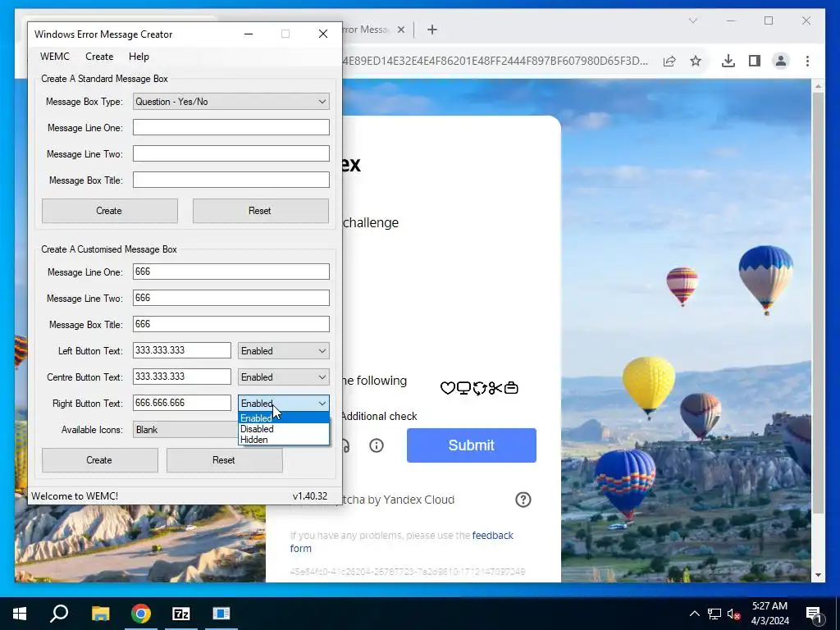Open Chrome profile avatar
Screen dimensions: 840x630
point(781,61)
